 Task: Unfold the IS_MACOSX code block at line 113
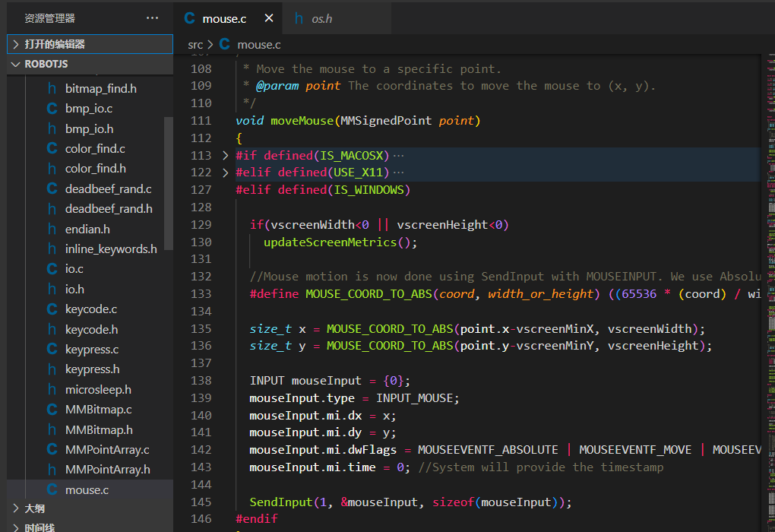225,155
